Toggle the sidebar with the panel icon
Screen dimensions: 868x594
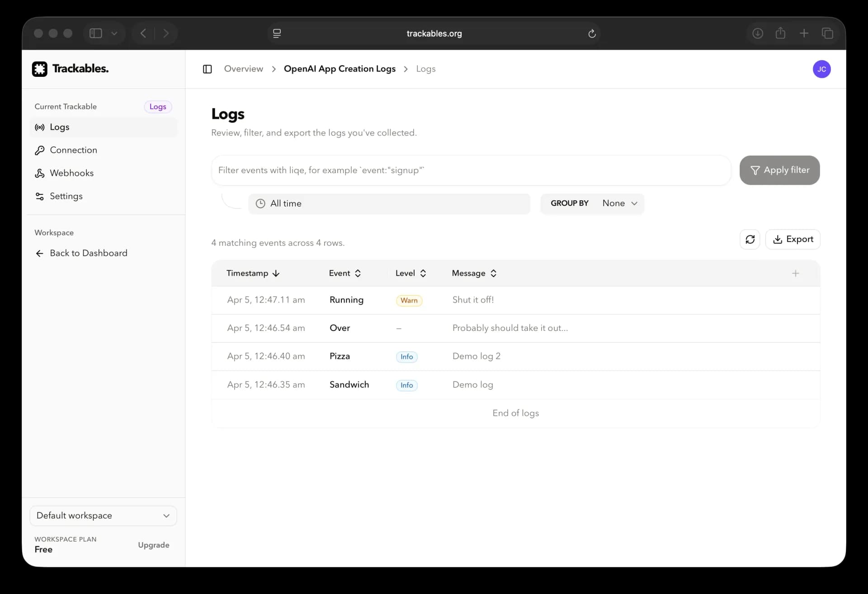pos(208,69)
